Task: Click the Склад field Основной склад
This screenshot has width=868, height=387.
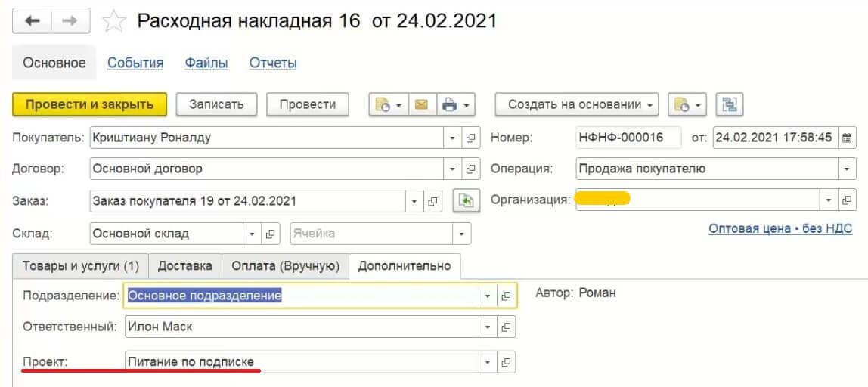Action: click(166, 234)
